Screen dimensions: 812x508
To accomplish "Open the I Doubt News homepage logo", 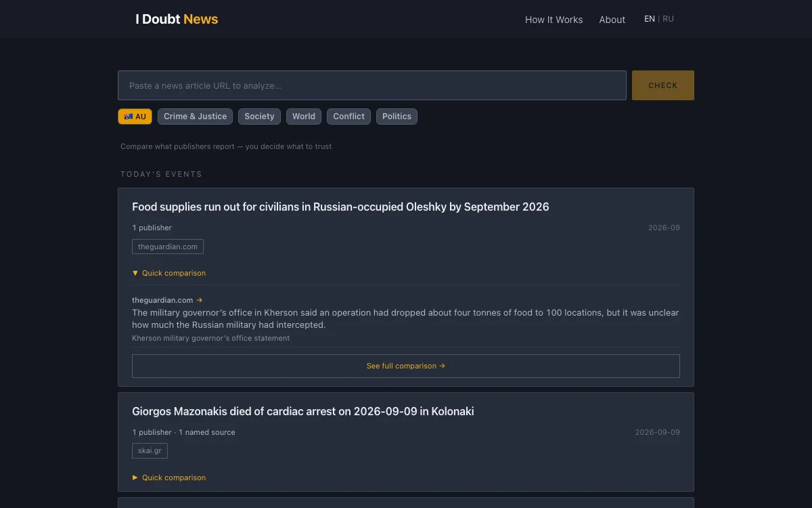I will [x=177, y=19].
